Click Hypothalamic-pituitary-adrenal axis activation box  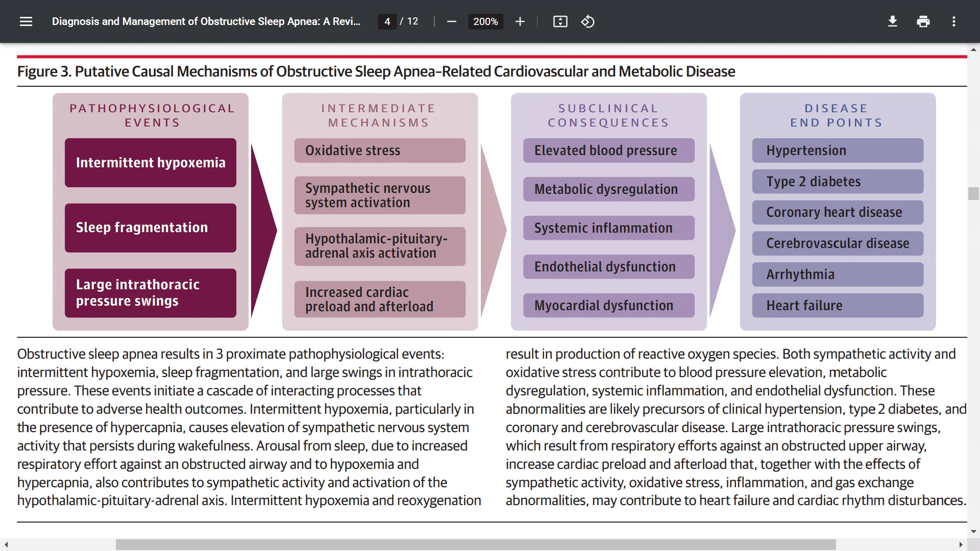(380, 246)
